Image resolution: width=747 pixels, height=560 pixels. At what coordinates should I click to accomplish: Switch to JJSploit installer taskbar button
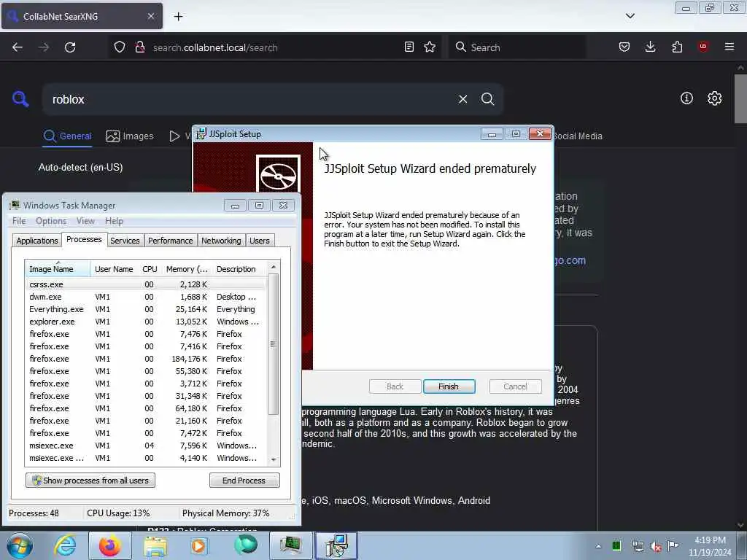pos(336,545)
